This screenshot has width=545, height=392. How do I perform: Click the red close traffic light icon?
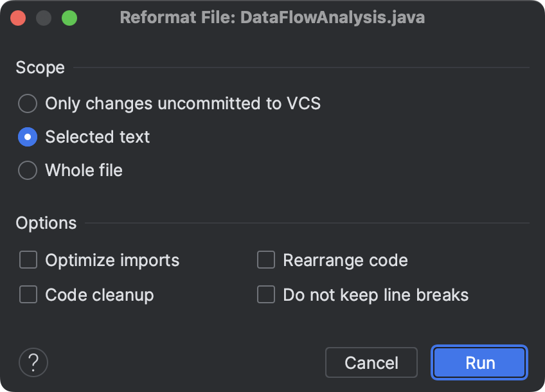click(x=18, y=17)
